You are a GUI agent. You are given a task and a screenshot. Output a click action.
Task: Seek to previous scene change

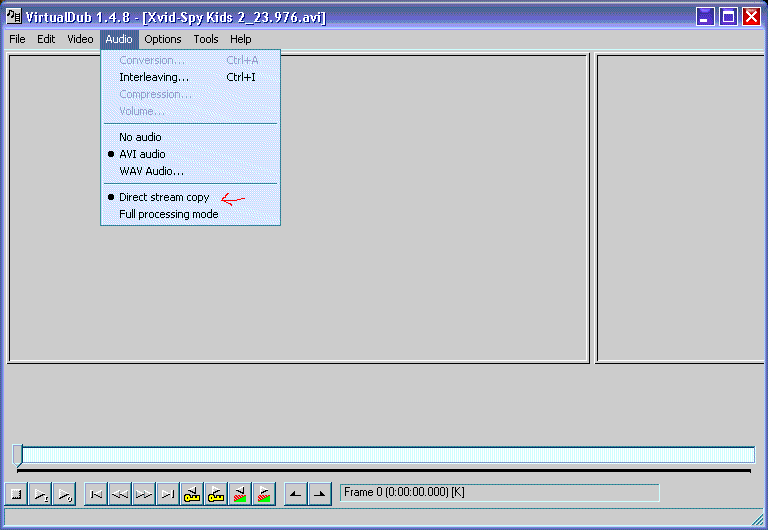pyautogui.click(x=240, y=494)
